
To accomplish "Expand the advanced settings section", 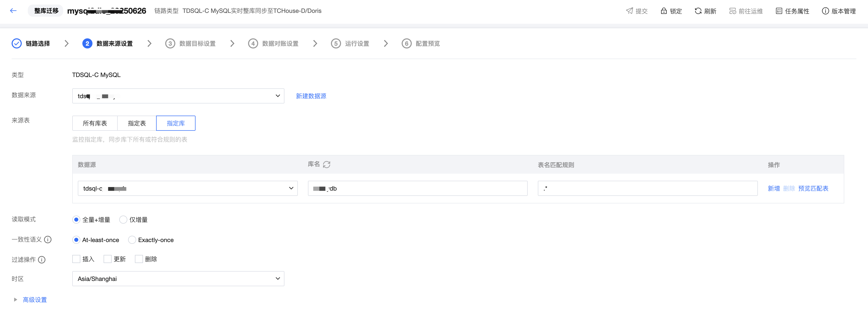I will click(x=34, y=300).
